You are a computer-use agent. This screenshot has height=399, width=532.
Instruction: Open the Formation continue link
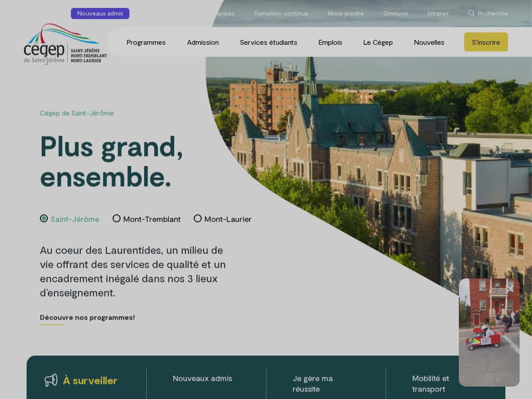(281, 13)
